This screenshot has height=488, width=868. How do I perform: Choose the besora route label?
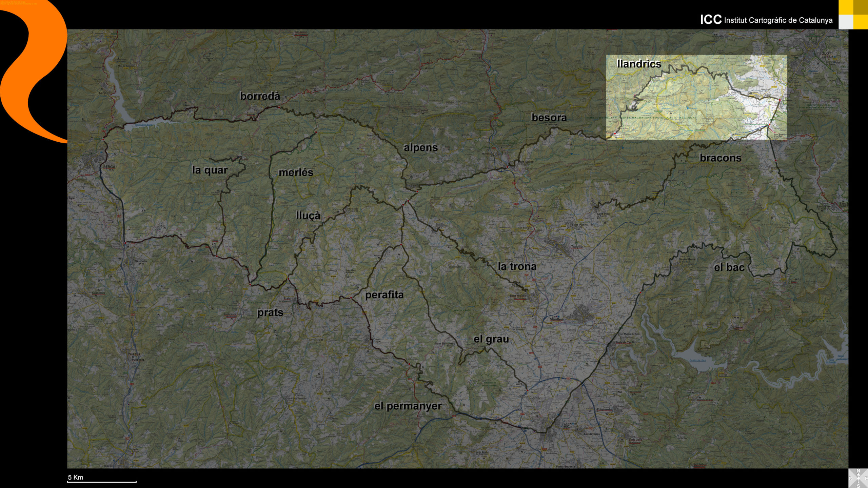(549, 118)
